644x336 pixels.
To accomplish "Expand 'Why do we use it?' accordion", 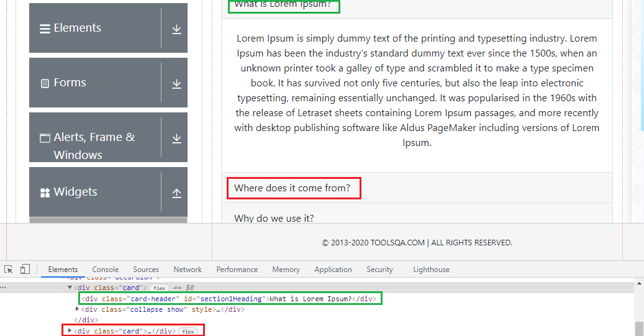I will (417, 214).
